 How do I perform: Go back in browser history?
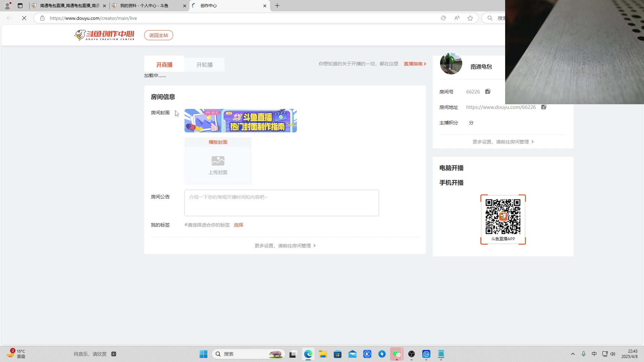tap(9, 18)
